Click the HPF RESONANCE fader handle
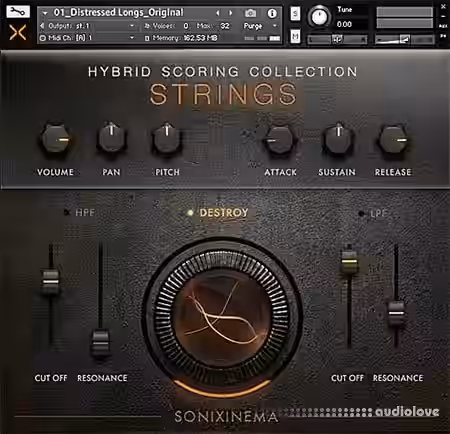The width and height of the screenshot is (450, 434). tap(100, 342)
